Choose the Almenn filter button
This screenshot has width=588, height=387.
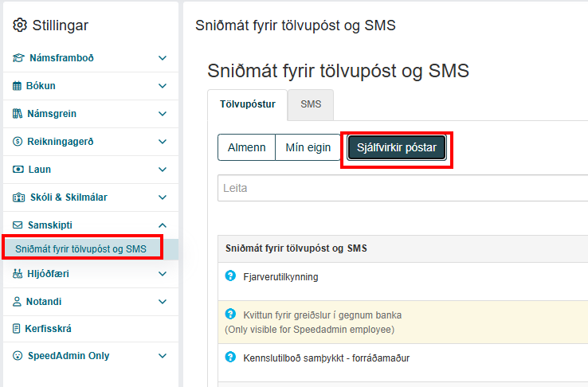pyautogui.click(x=246, y=147)
